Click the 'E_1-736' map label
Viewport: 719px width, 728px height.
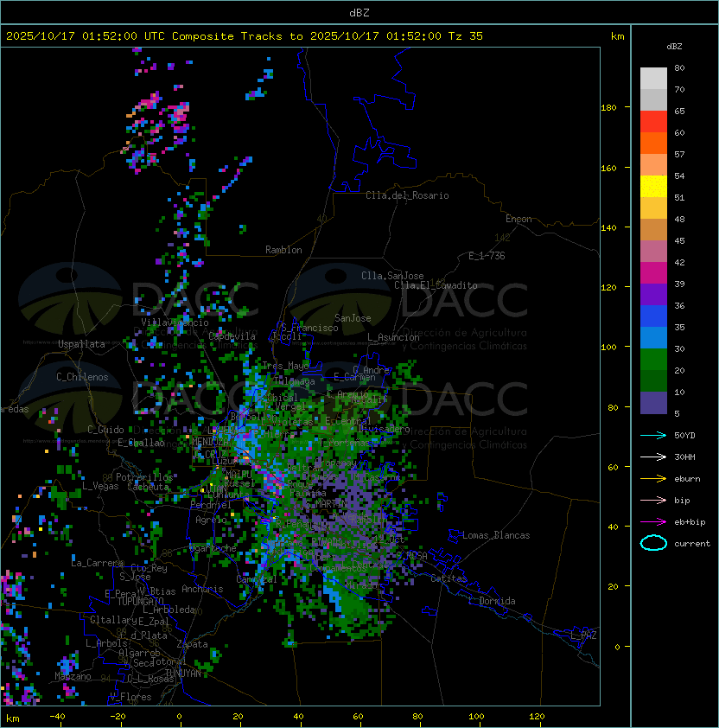pos(487,256)
